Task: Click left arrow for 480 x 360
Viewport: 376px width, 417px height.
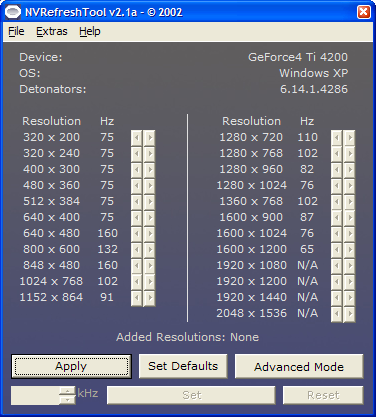Action: click(137, 186)
